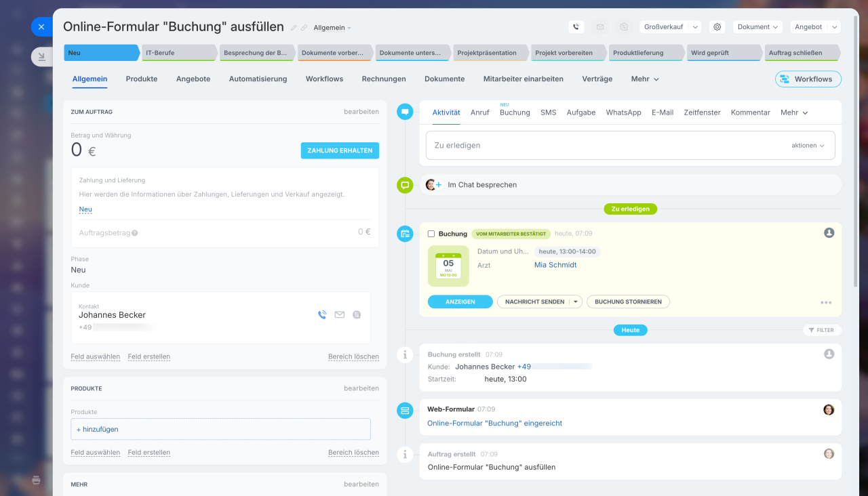Message Johannes Becker via chat icon
868x496 pixels.
coord(357,314)
